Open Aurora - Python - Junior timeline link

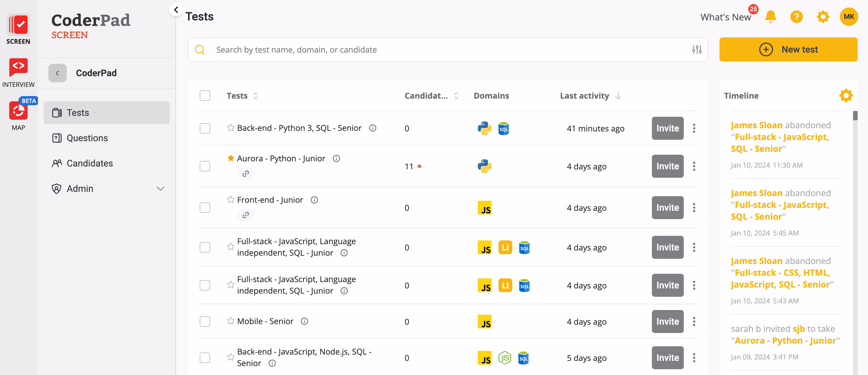(785, 340)
